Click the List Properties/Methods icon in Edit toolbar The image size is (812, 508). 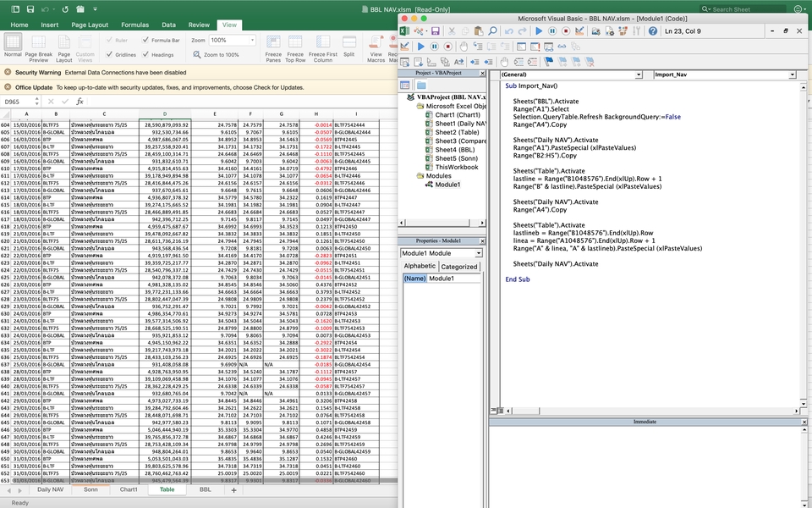point(405,62)
